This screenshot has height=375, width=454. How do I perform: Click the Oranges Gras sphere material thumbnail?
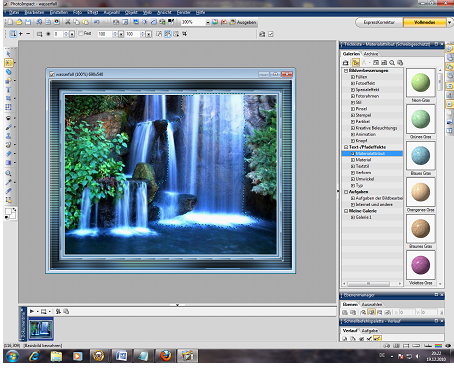[x=421, y=192]
